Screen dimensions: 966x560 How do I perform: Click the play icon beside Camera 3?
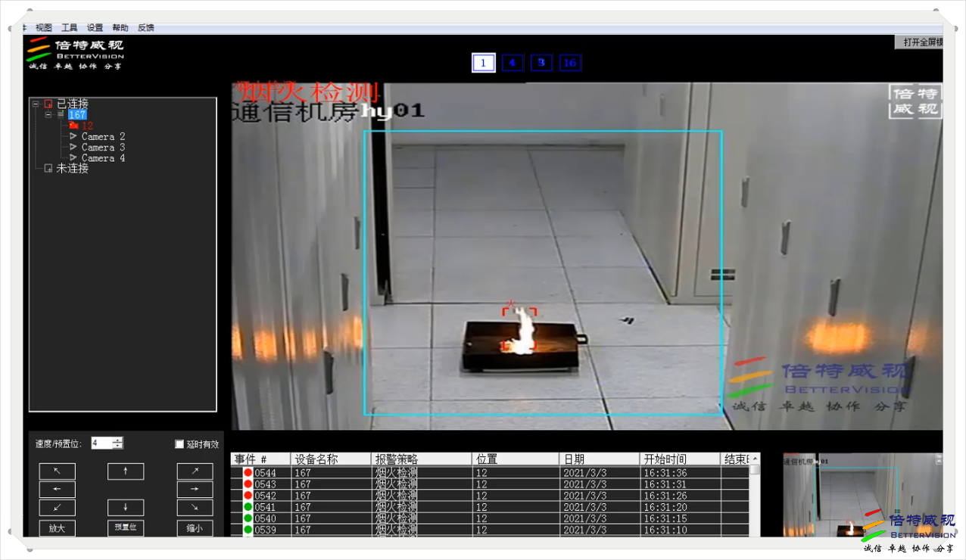point(73,148)
